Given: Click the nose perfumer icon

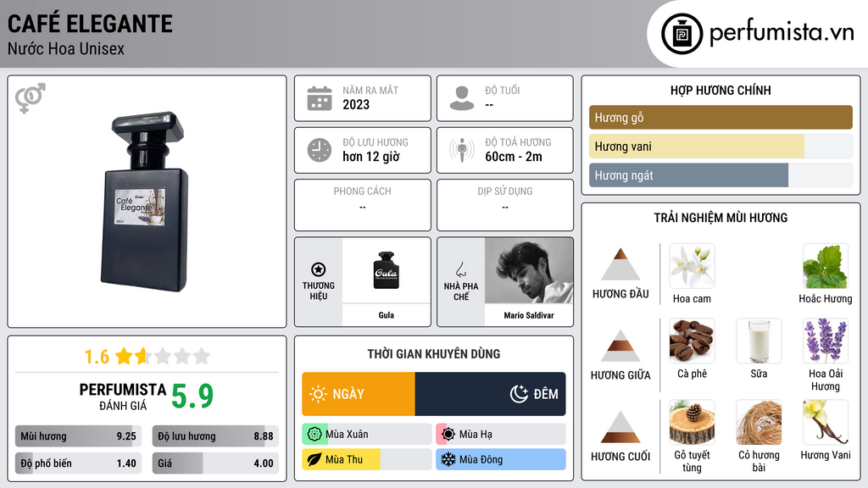Looking at the screenshot, I should [460, 269].
